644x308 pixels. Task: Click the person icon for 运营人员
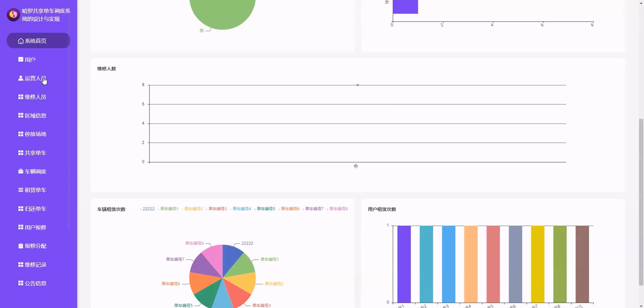(21, 78)
